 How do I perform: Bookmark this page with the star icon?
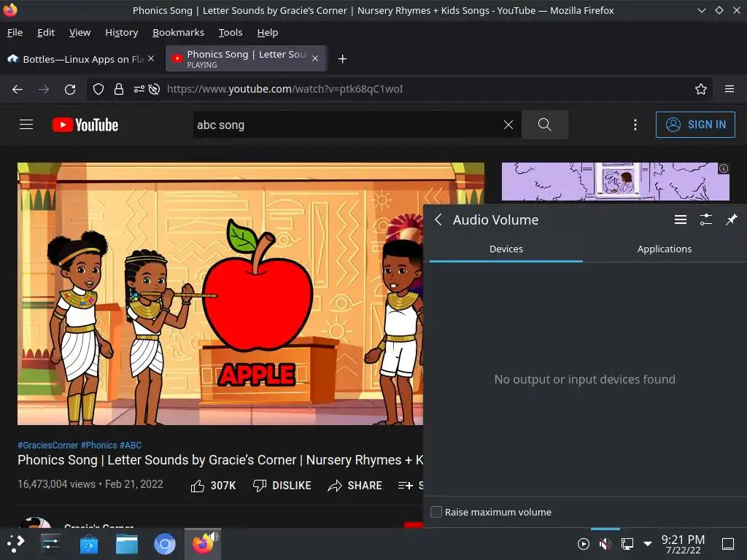[x=701, y=89]
